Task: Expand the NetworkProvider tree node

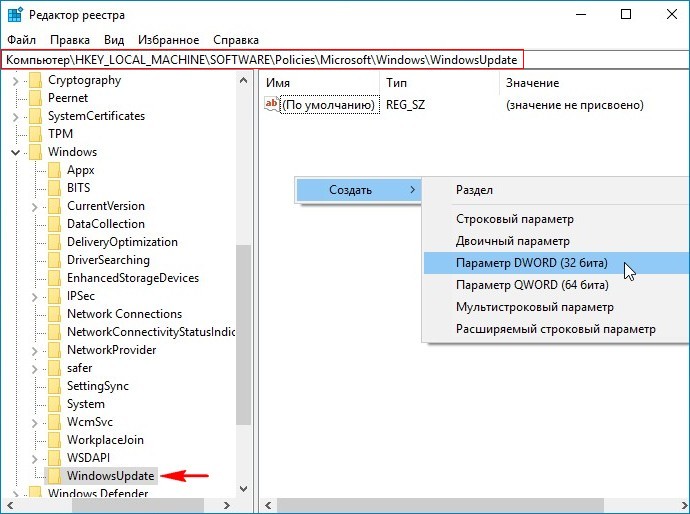Action: coord(35,351)
